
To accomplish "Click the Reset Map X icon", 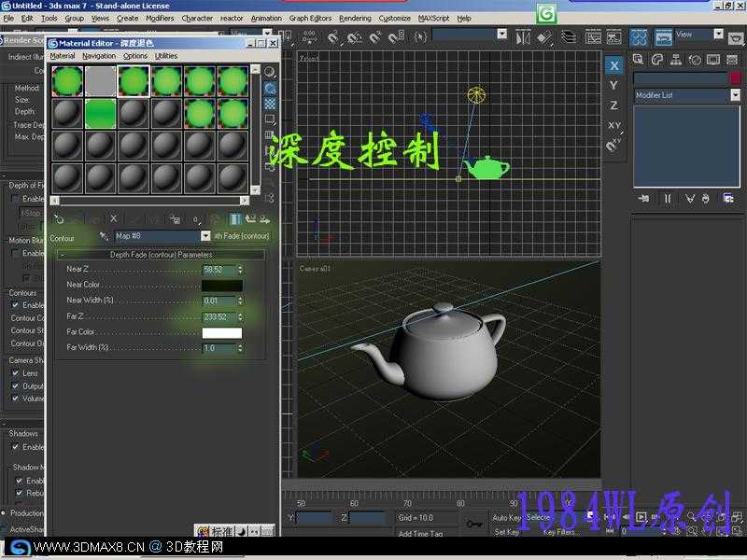I will 114,219.
